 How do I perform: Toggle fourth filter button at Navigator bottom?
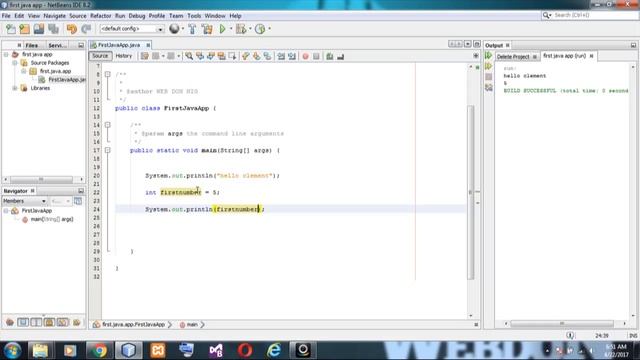pos(62,322)
